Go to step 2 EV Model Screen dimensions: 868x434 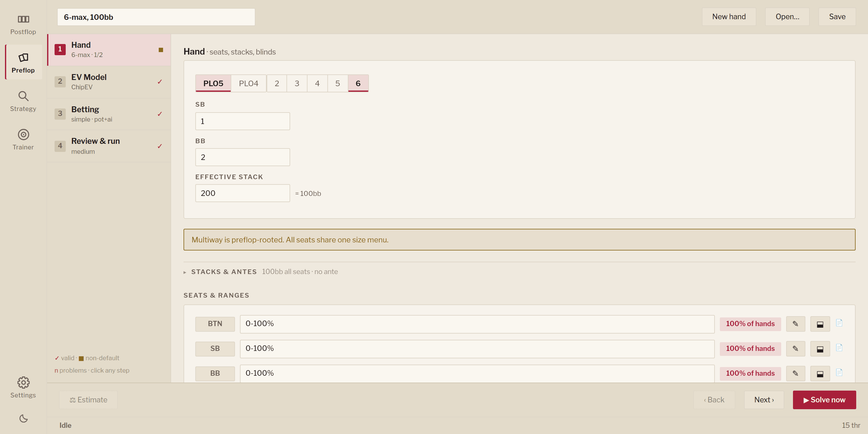click(109, 82)
